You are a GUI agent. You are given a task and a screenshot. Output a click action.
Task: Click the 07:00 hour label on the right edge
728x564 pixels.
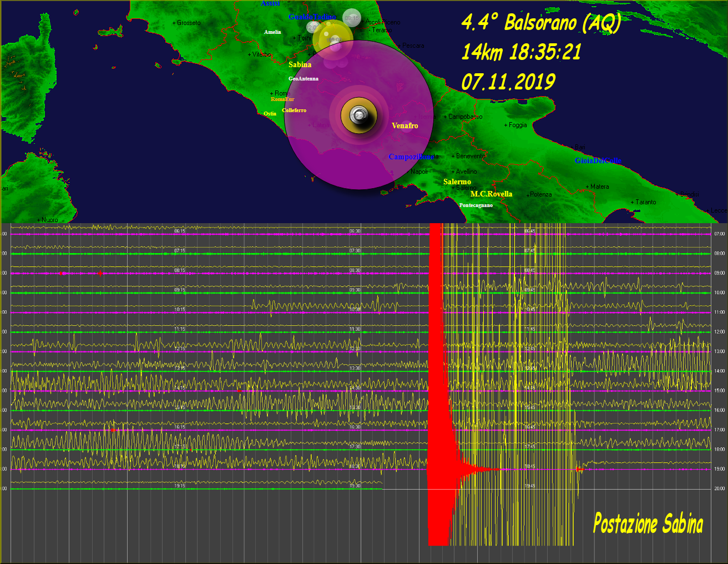click(x=719, y=234)
